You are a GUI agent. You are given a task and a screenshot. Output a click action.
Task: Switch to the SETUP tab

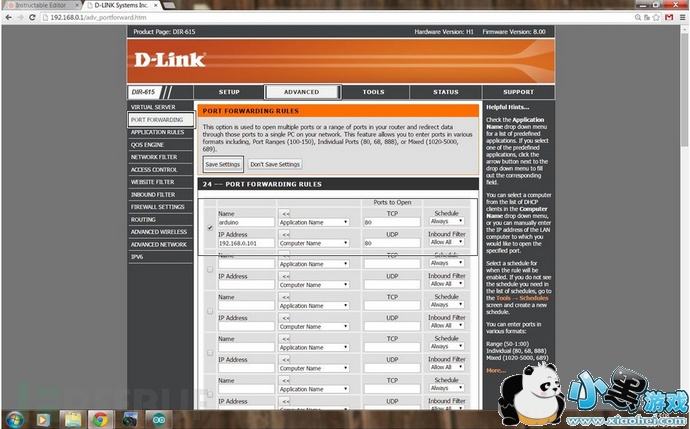[229, 92]
